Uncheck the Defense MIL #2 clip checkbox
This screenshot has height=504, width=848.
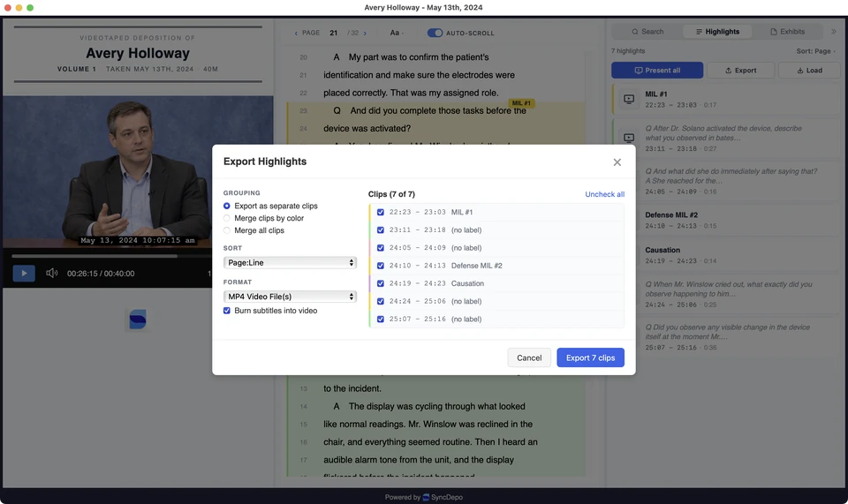381,266
